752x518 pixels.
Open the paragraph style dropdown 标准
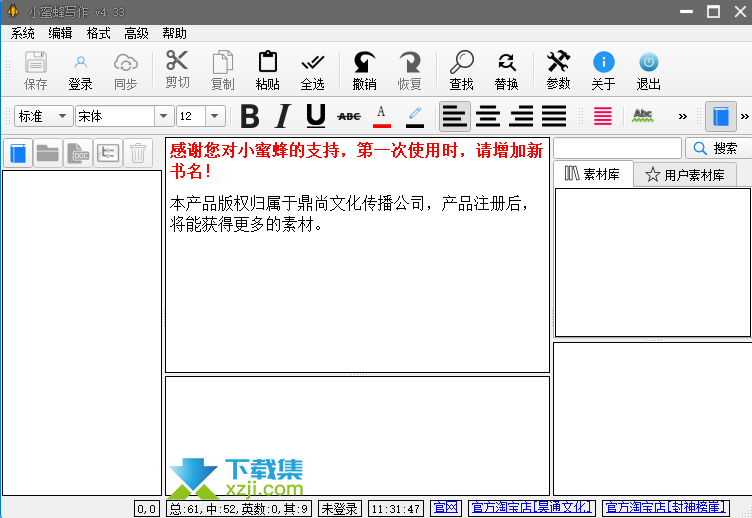44,116
